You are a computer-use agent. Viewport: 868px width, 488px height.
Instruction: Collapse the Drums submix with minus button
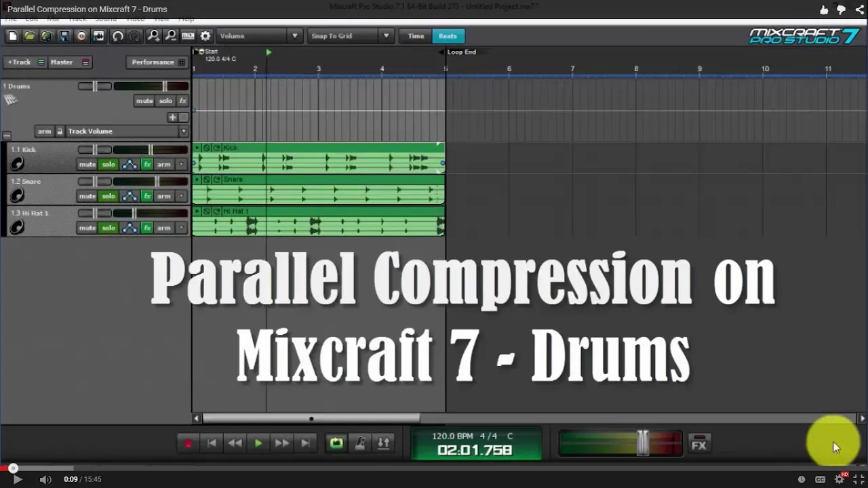click(7, 136)
